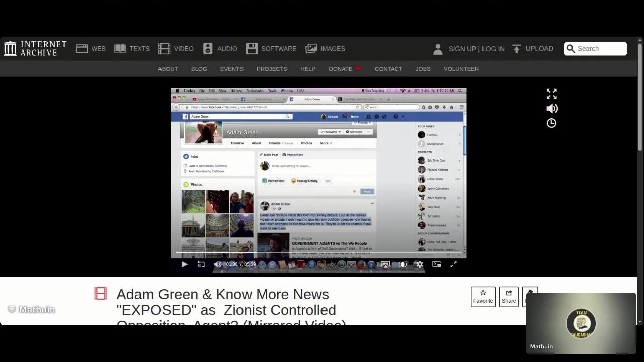The height and width of the screenshot is (362, 644).
Task: Play the video
Action: [x=184, y=264]
